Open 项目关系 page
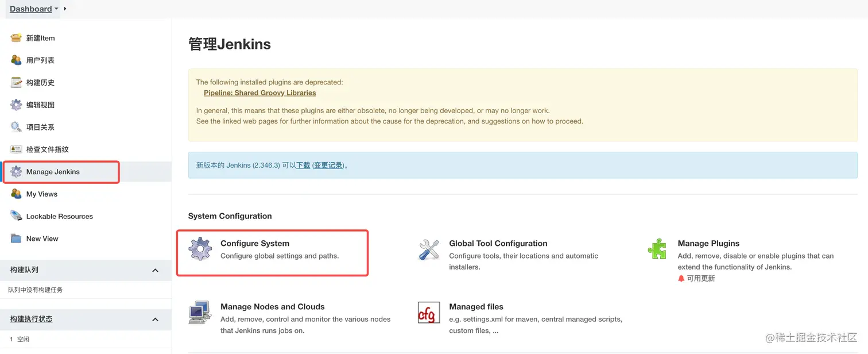The height and width of the screenshot is (354, 868). pos(40,127)
